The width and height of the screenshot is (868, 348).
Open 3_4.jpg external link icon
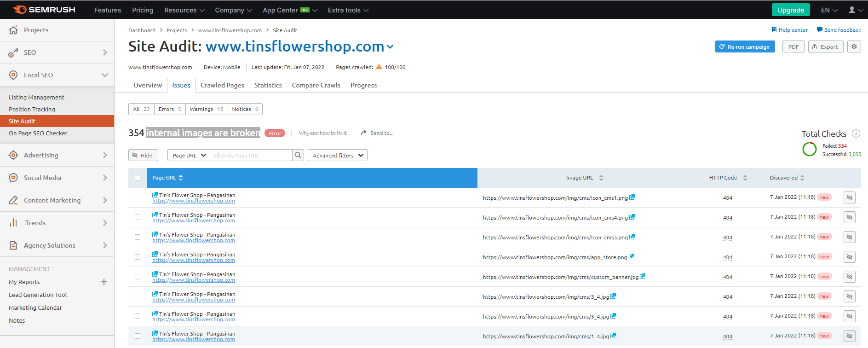point(613,296)
